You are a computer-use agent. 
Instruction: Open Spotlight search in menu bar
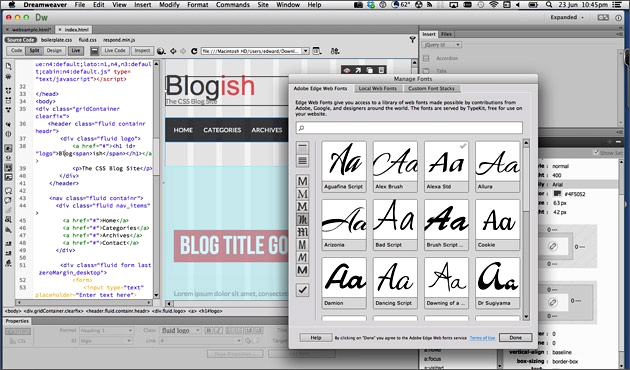(x=549, y=5)
